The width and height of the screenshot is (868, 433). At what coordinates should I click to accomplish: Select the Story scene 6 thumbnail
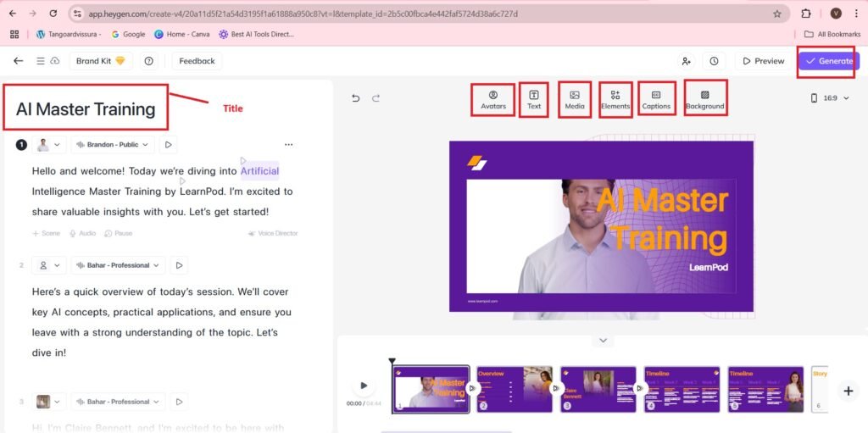(x=820, y=389)
